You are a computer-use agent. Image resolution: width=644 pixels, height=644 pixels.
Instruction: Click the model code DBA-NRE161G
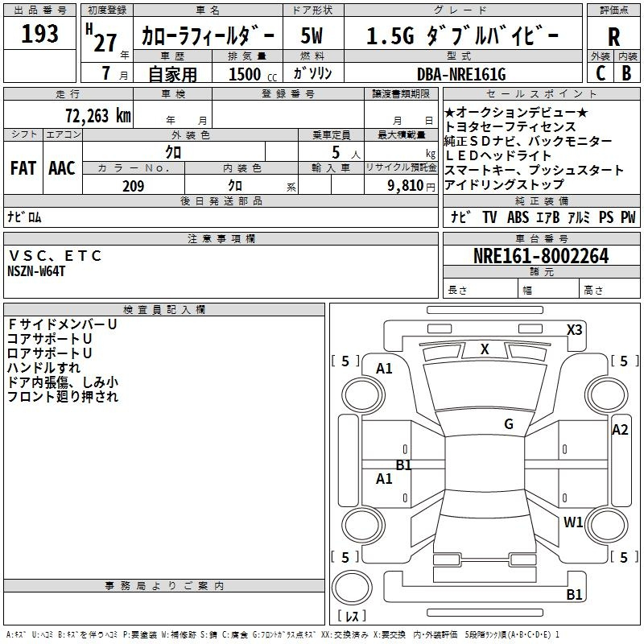point(460,74)
